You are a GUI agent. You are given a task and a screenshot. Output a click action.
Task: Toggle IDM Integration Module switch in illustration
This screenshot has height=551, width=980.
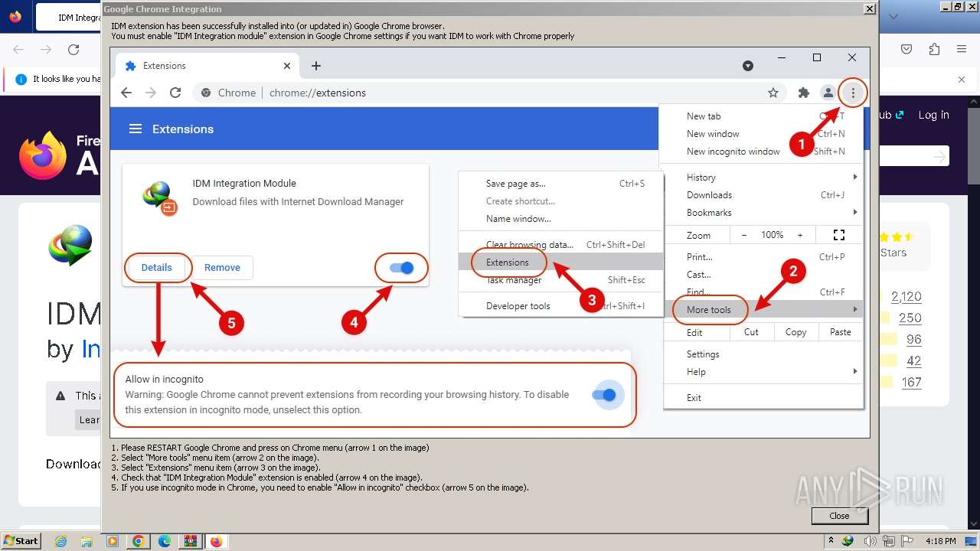point(401,268)
